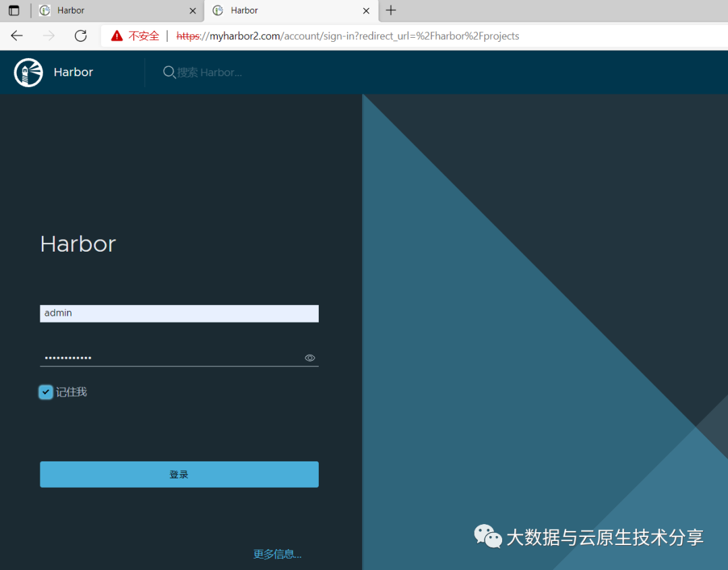Click the 不安全 label text
The width and height of the screenshot is (728, 570).
(144, 36)
